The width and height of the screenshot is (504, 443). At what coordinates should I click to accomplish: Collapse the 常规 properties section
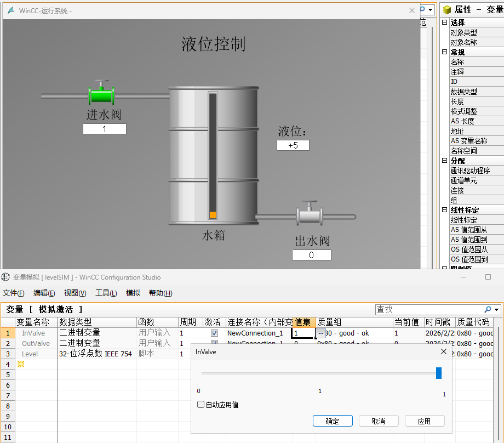pos(443,52)
